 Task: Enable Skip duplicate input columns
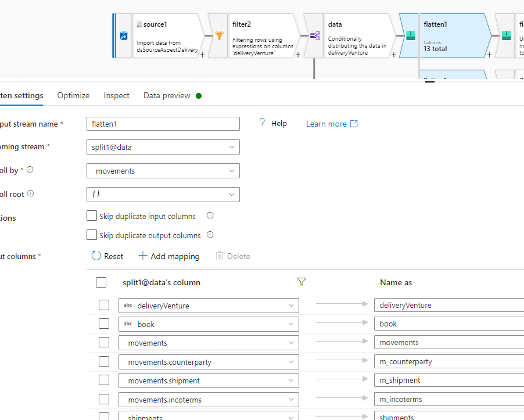point(91,216)
